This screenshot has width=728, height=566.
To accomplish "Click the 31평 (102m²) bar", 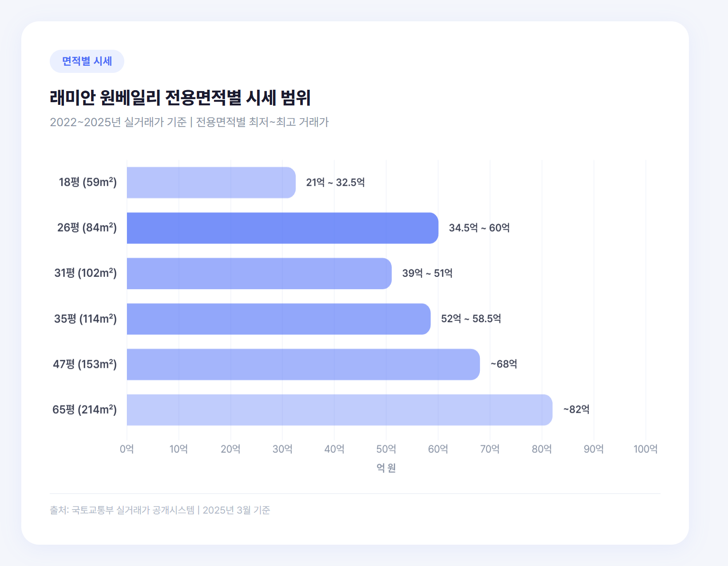I will point(259,274).
